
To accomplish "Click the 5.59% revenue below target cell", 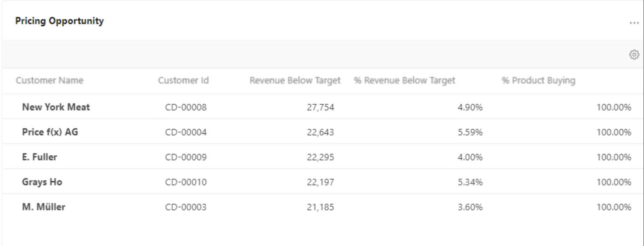I will [x=470, y=132].
